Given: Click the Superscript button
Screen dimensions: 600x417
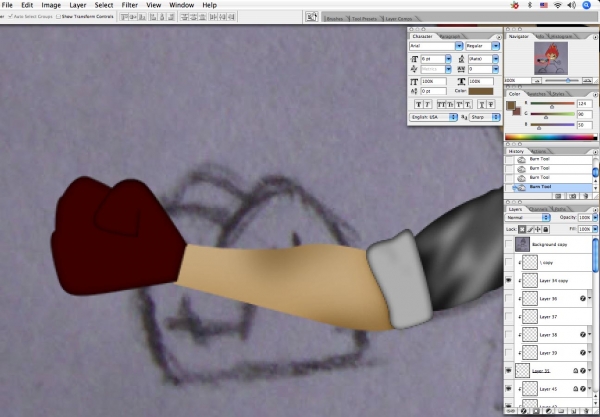Looking at the screenshot, I should point(458,104).
